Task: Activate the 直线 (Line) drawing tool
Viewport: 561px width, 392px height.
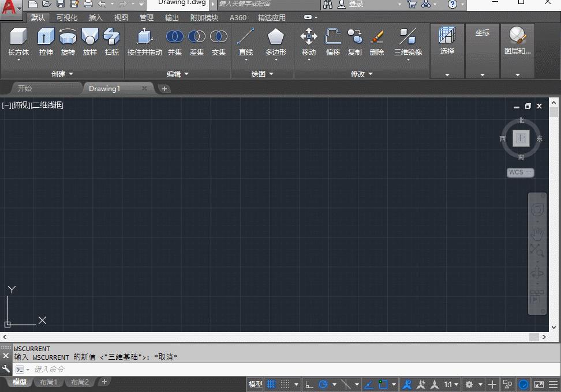Action: (246, 42)
